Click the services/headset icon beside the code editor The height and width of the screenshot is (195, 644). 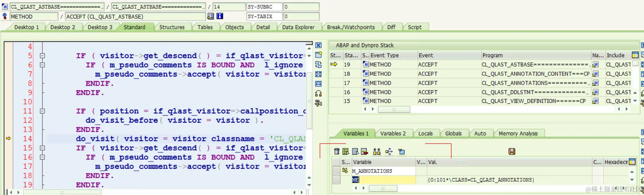click(318, 93)
